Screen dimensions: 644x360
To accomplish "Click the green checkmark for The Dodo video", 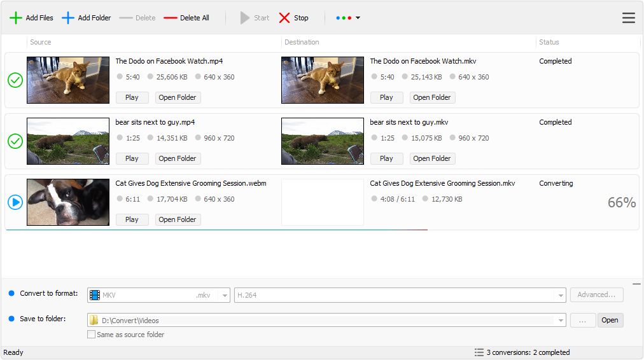I will (15, 80).
